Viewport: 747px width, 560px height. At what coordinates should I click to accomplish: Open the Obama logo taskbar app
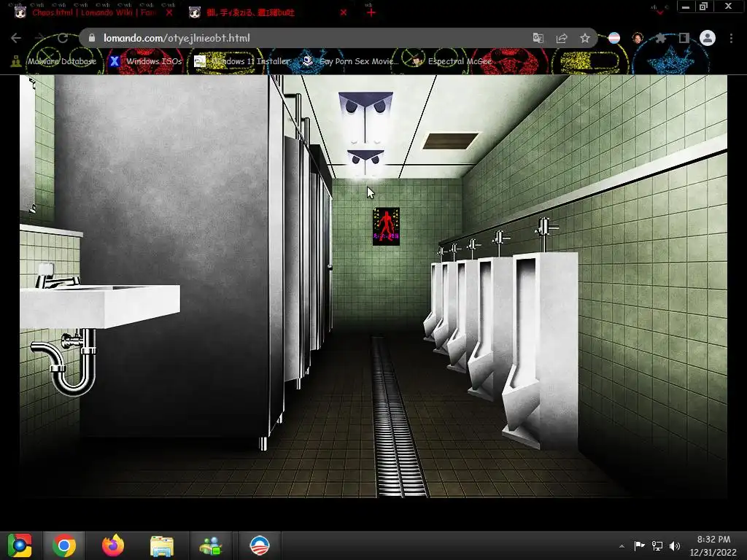[x=260, y=545]
